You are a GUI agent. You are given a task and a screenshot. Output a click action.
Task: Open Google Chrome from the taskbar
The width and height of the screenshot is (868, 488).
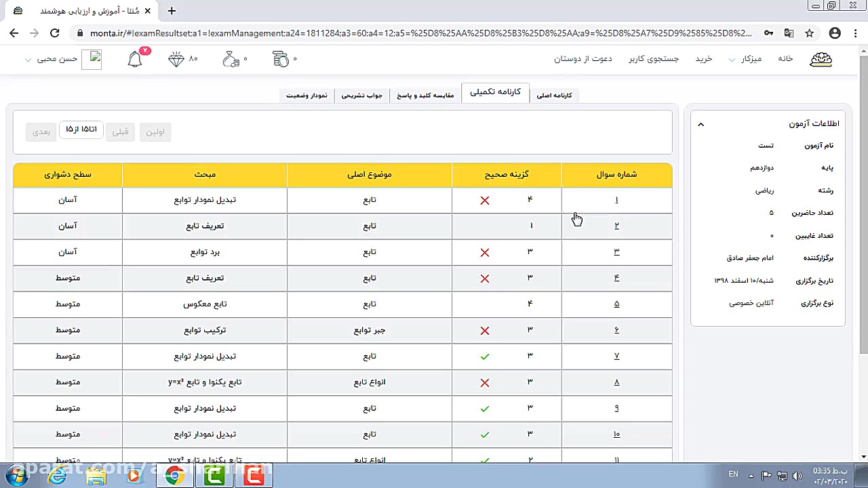tap(175, 476)
